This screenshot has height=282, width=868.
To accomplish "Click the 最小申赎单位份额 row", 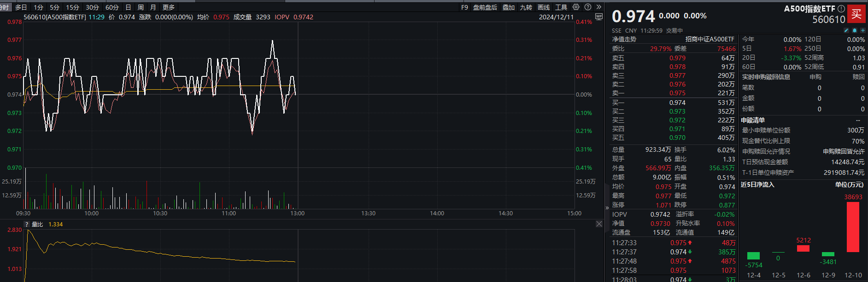I will pyautogui.click(x=803, y=130).
